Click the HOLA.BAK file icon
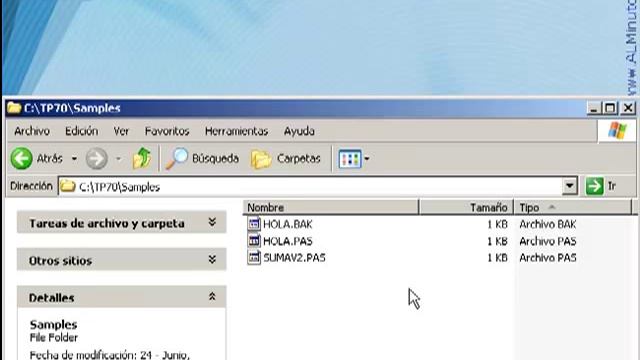The image size is (640, 360). pyautogui.click(x=254, y=224)
